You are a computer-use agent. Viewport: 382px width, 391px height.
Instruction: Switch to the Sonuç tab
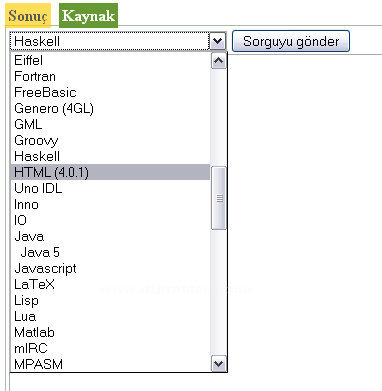pyautogui.click(x=28, y=15)
